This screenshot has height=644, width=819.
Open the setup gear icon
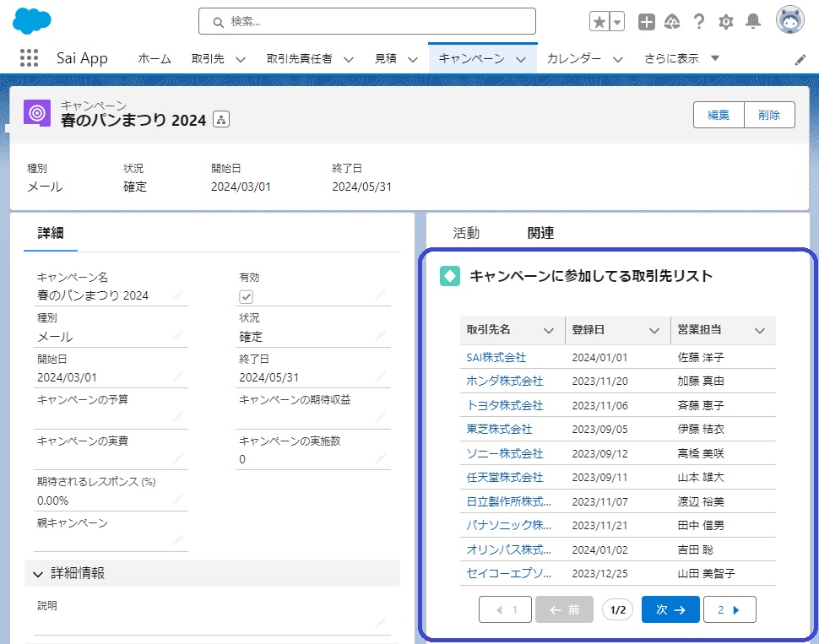(725, 22)
